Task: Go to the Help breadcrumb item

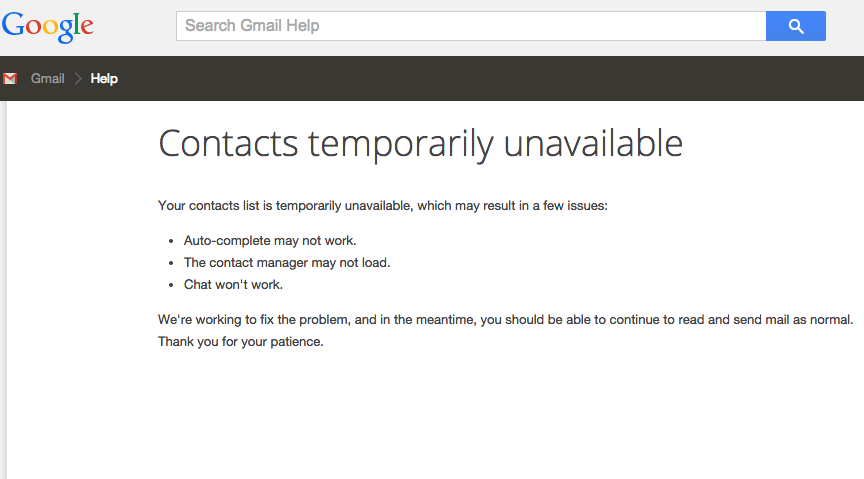Action: click(104, 78)
